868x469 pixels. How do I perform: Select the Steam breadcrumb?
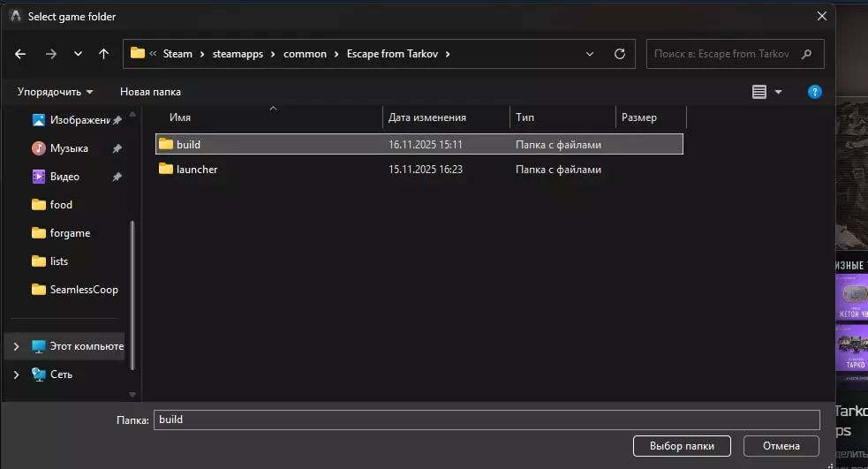[177, 54]
